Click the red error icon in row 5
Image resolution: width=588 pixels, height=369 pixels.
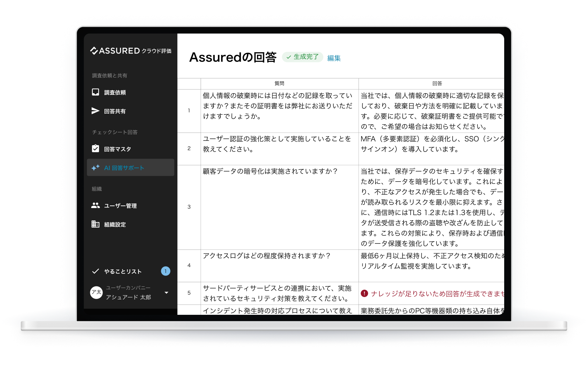364,294
